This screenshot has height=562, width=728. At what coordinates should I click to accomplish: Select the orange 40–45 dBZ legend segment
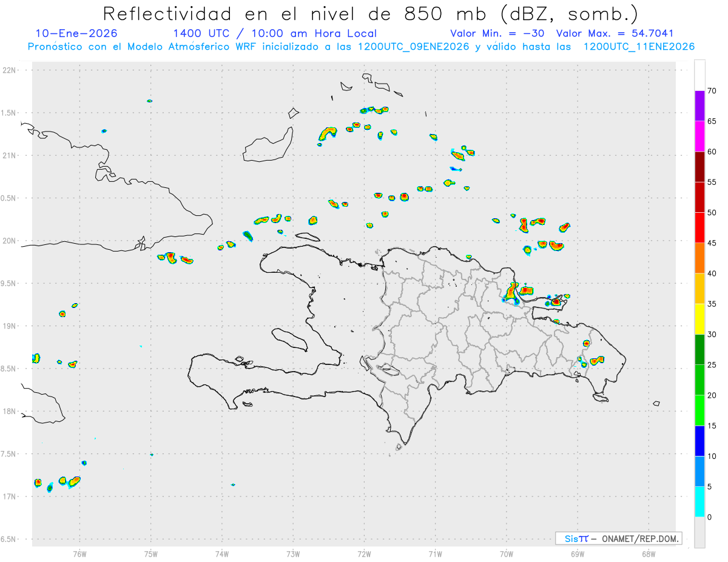point(699,258)
